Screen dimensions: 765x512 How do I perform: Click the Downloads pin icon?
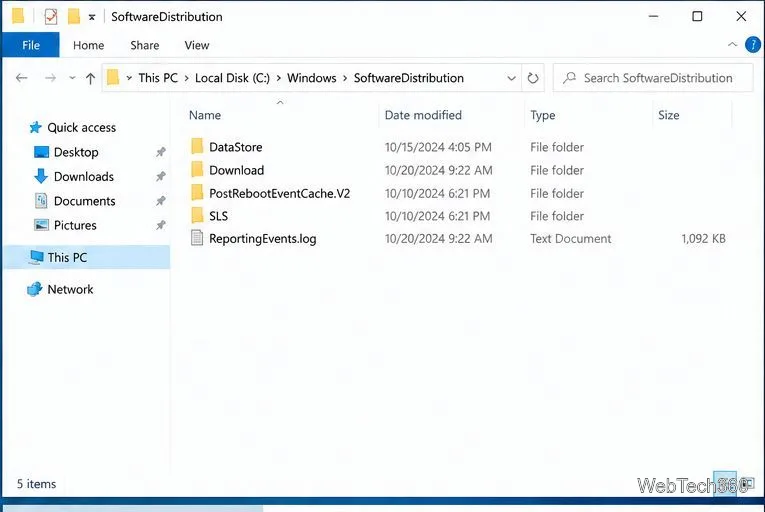click(x=161, y=176)
